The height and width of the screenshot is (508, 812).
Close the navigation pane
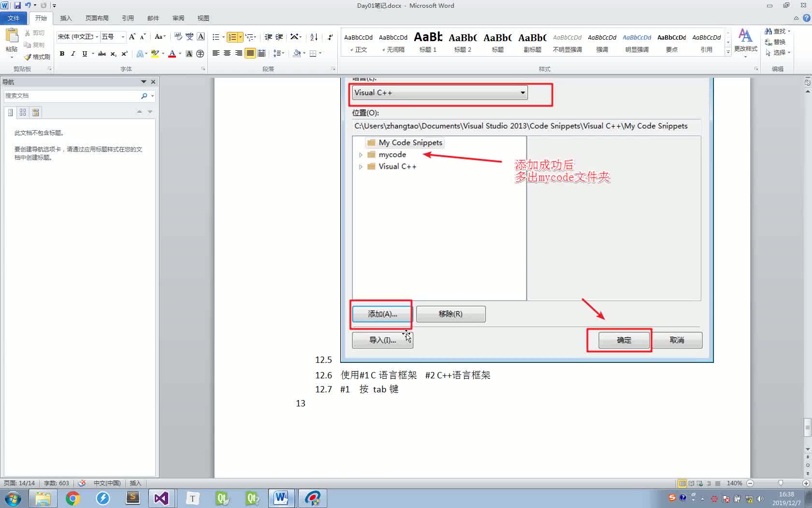(x=153, y=82)
